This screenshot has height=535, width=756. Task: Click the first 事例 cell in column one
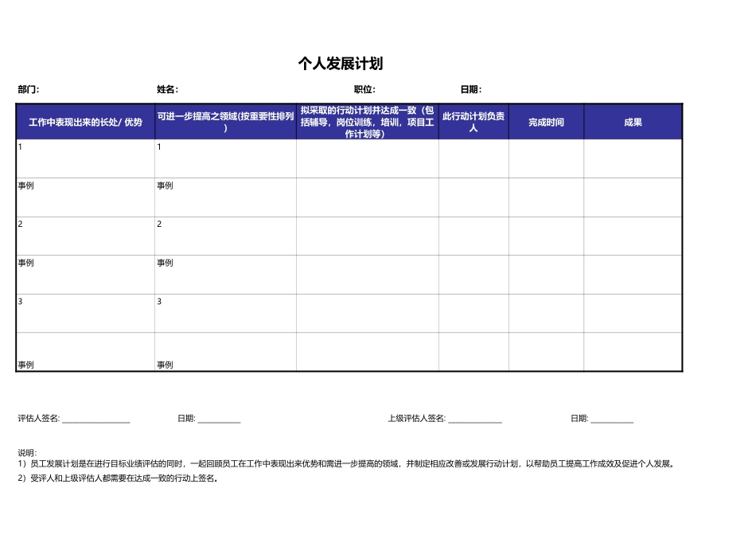[80, 195]
